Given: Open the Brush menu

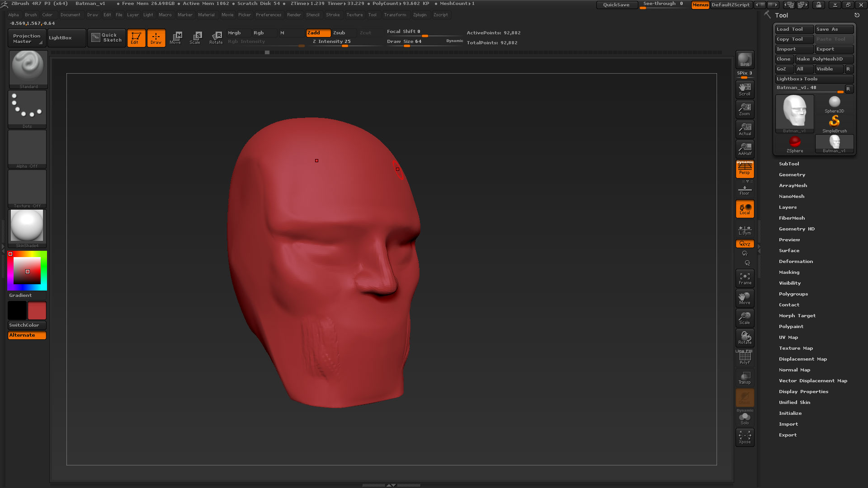Looking at the screenshot, I should point(31,15).
